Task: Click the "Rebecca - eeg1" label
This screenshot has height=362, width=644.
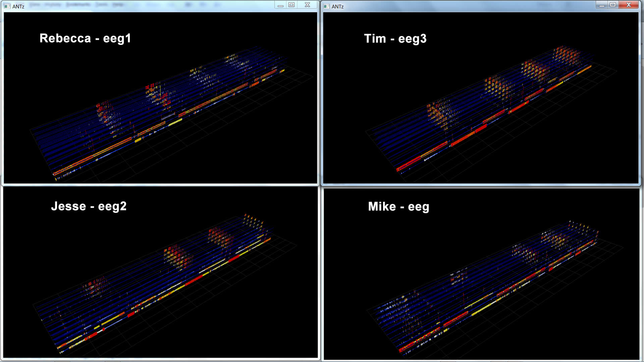Action: pos(85,38)
